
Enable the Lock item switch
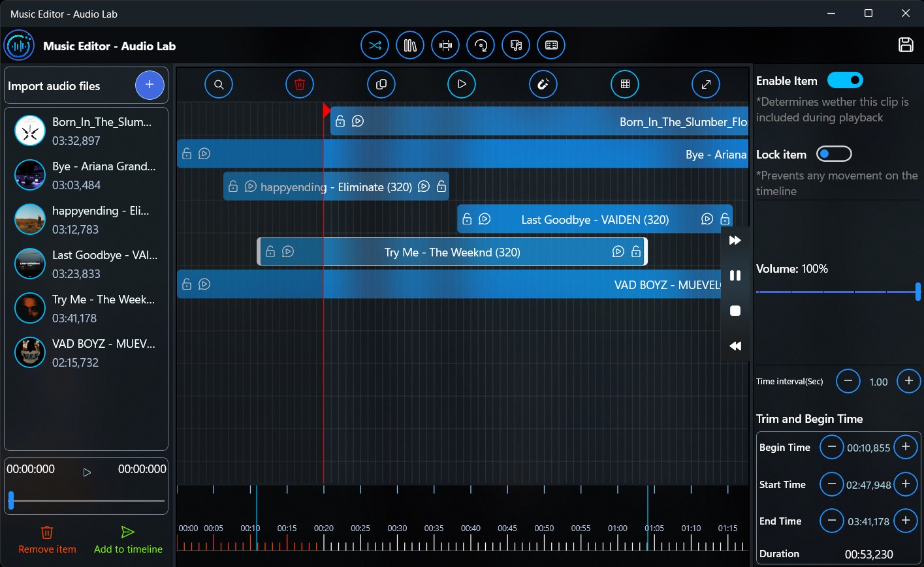point(834,153)
